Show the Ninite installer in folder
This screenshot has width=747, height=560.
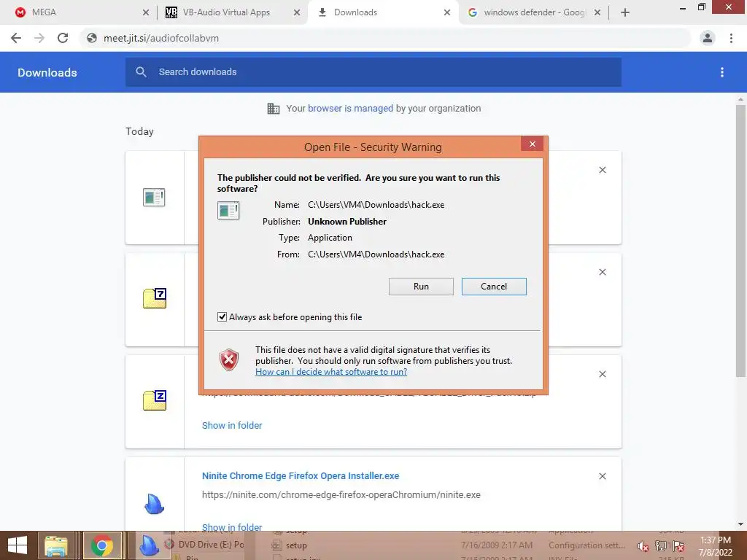(x=231, y=526)
